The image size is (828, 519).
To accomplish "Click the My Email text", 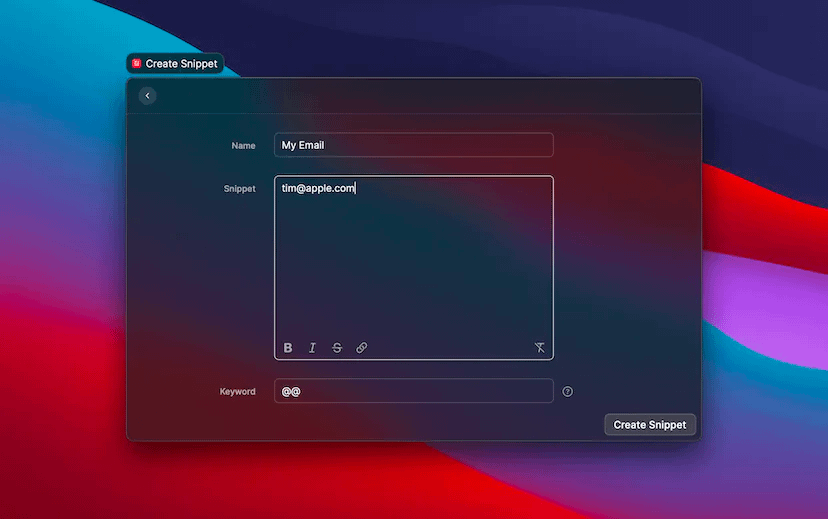I will [303, 145].
